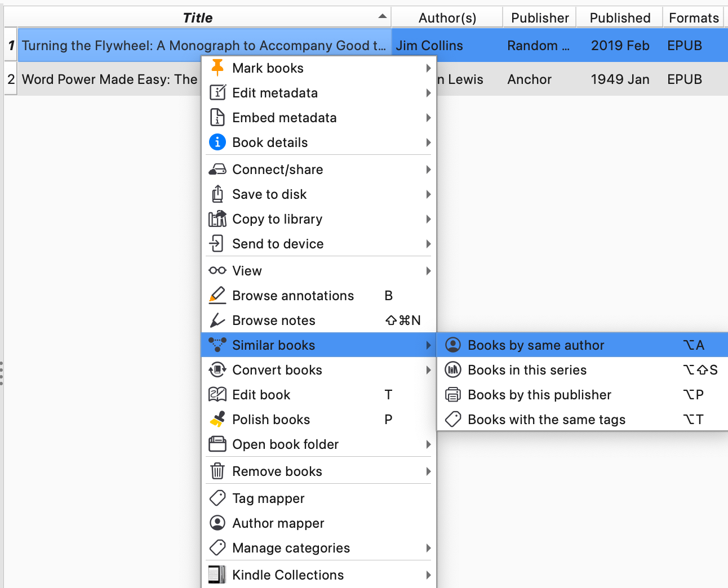Click the Mark books pin icon
Screen dimensions: 728x588
217,68
